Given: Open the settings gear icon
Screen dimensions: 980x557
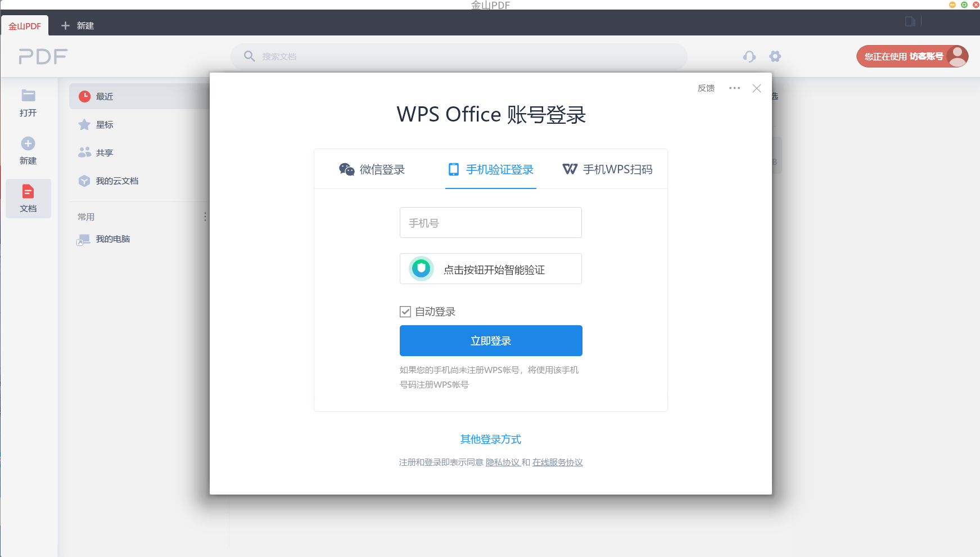Looking at the screenshot, I should (776, 56).
